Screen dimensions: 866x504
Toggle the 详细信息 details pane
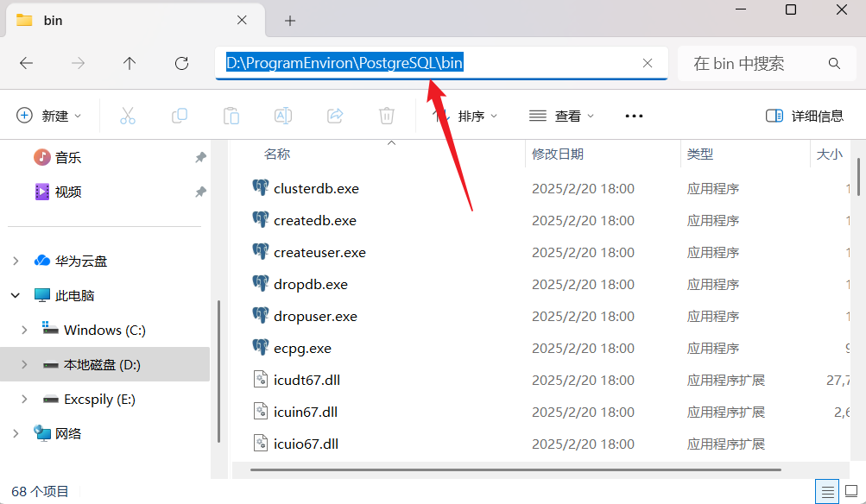coord(804,116)
